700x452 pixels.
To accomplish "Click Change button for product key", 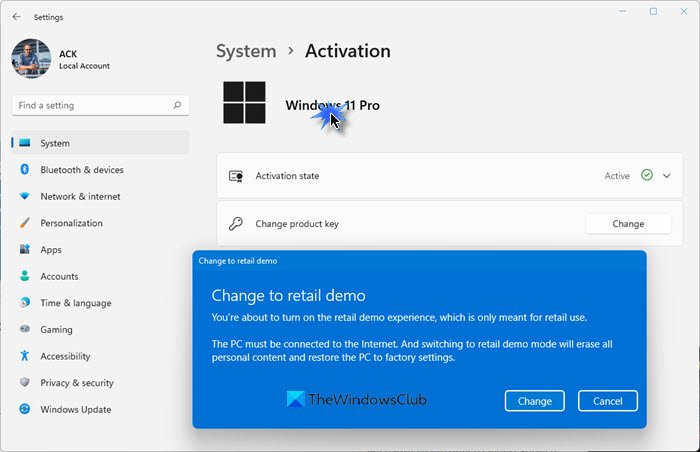I will coord(628,224).
